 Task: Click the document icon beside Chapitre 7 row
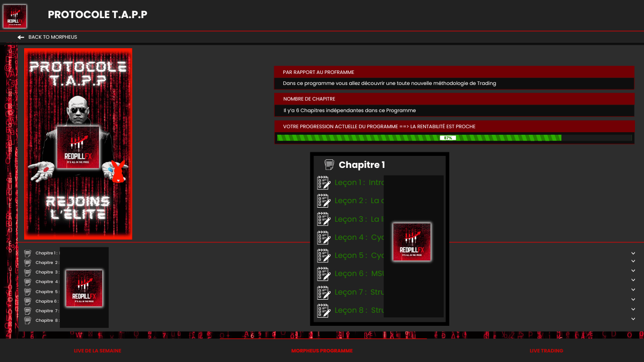tap(28, 311)
